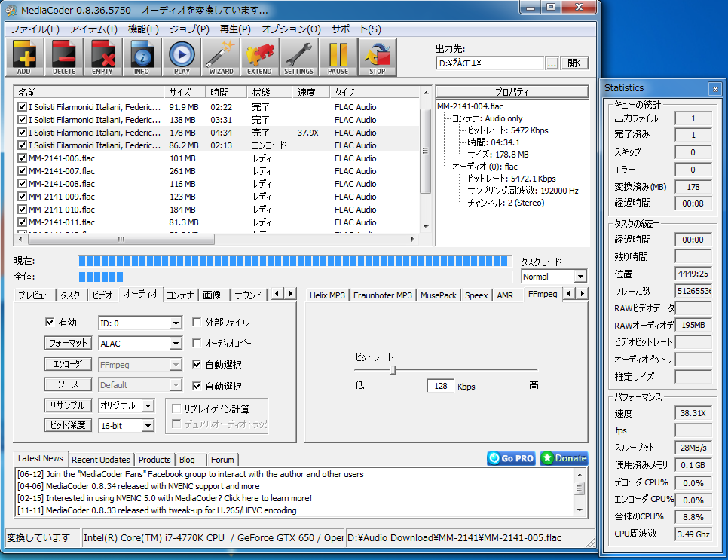Click the フォーマット button
Viewport: 728px width, 560px height.
[69, 343]
